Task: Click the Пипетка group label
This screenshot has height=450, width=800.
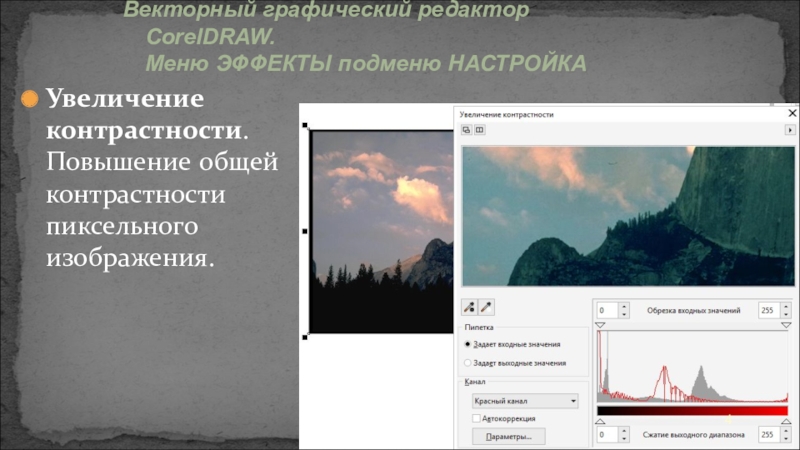Action: tap(479, 328)
